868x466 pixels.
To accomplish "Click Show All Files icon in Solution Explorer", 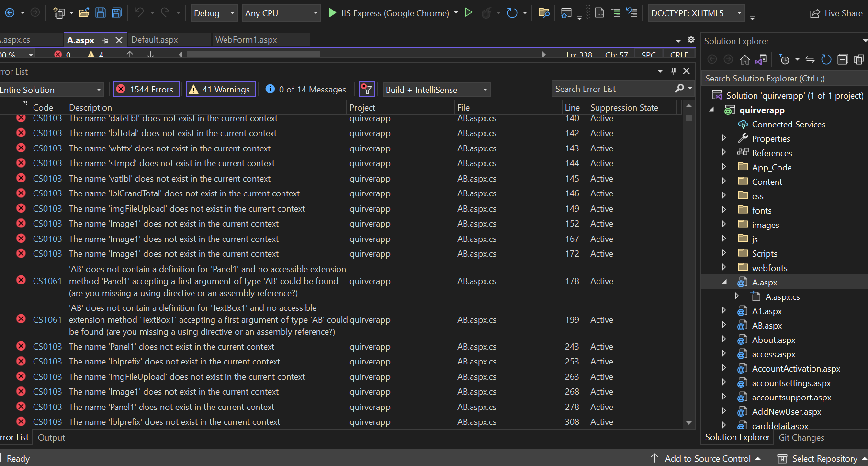I will point(859,59).
